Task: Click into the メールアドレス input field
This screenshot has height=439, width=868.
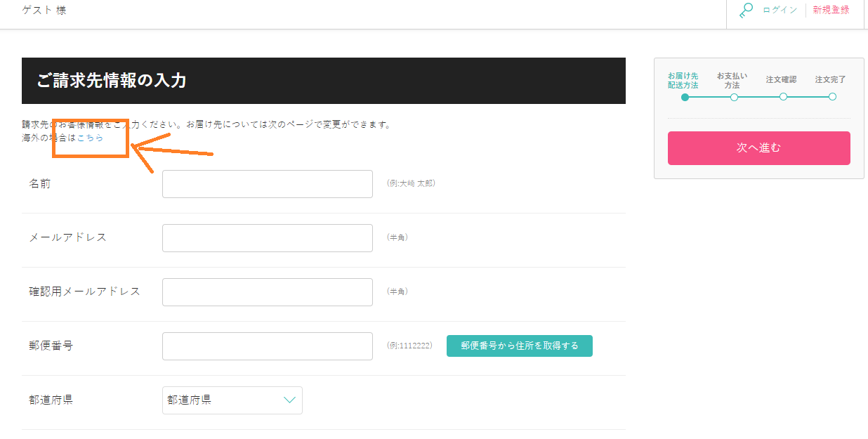Action: pyautogui.click(x=267, y=238)
